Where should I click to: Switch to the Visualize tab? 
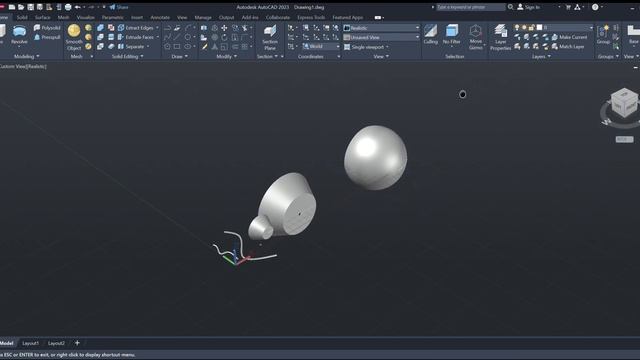pyautogui.click(x=86, y=18)
